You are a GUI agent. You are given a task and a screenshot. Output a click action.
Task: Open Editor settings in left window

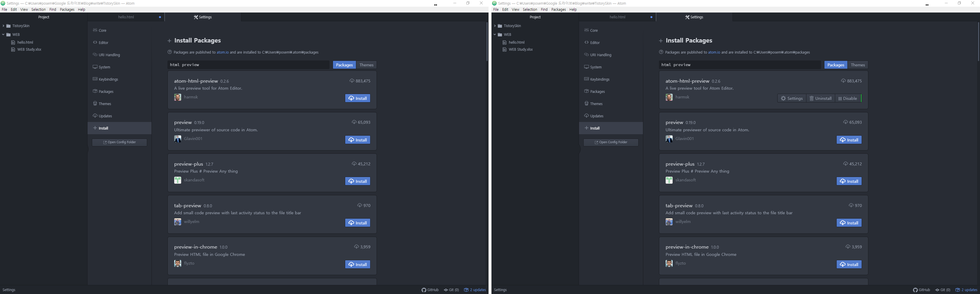pos(120,43)
